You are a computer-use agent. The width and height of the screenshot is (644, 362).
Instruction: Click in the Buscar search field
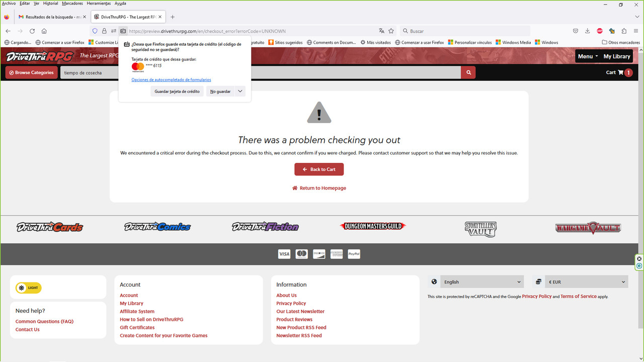tap(465, 31)
